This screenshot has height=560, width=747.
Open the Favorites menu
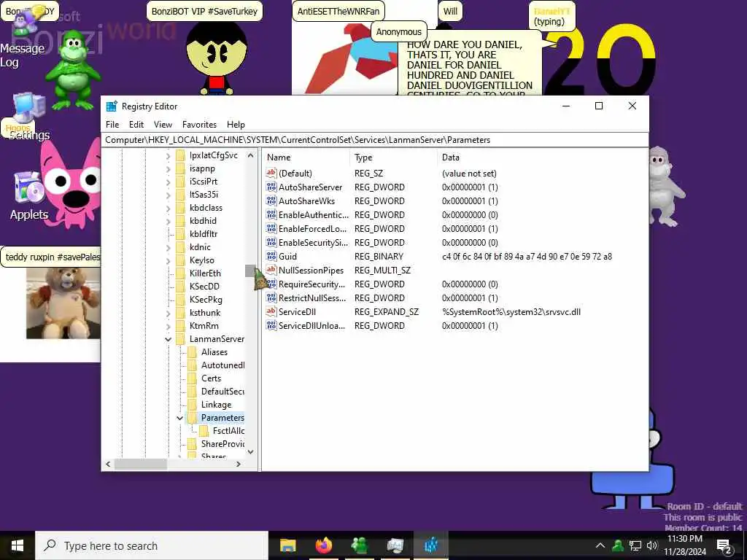pyautogui.click(x=200, y=124)
